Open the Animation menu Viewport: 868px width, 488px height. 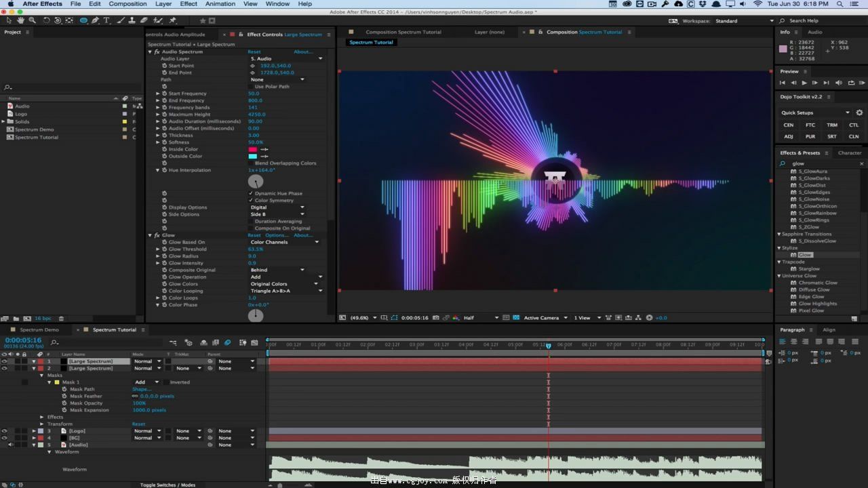[x=220, y=3]
